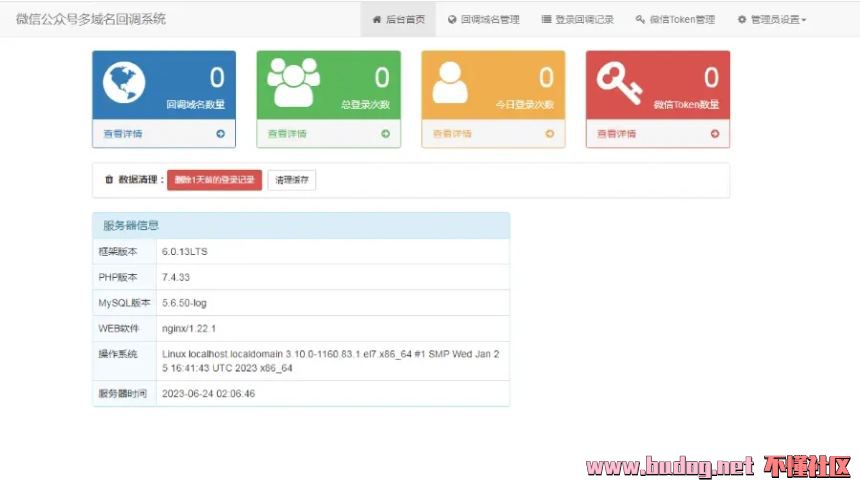
Task: Click red arrow circle icon in Token card
Action: pyautogui.click(x=715, y=133)
